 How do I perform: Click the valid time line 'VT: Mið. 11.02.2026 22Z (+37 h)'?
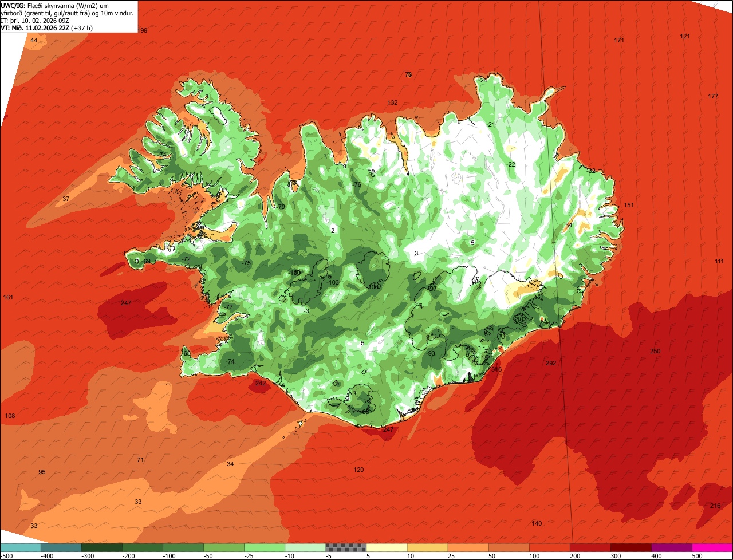pyautogui.click(x=47, y=27)
